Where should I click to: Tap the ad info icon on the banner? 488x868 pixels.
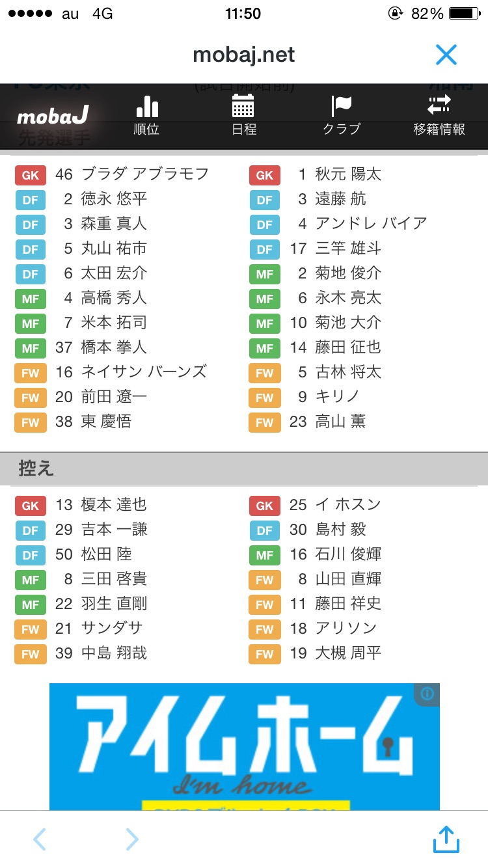(427, 694)
